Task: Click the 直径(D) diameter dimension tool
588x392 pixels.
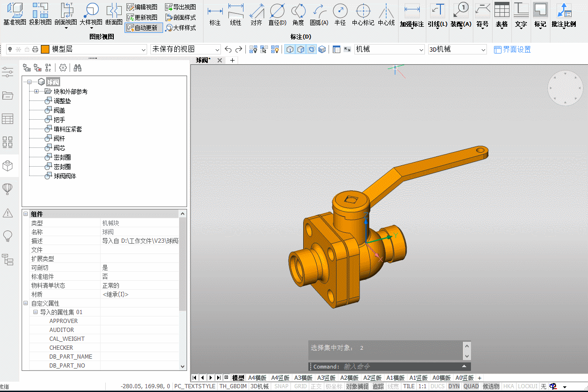Action: point(277,14)
